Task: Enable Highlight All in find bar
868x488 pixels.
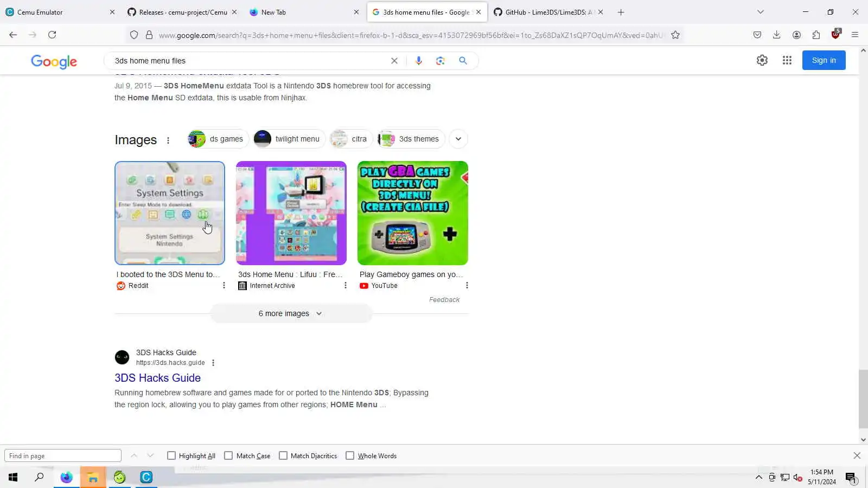Action: tap(171, 455)
